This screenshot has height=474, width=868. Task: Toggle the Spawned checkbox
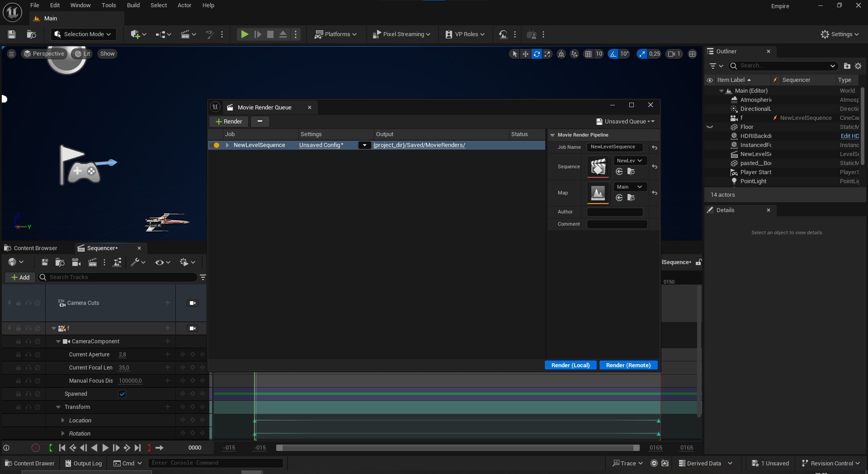click(122, 394)
